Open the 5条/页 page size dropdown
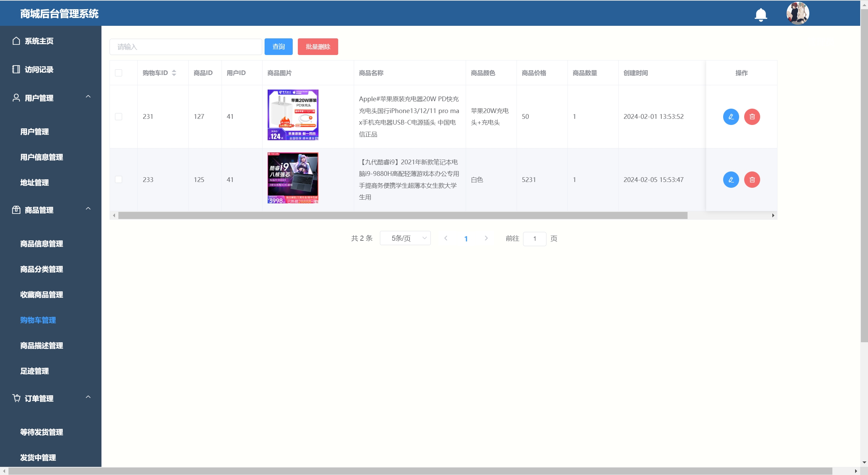 405,238
